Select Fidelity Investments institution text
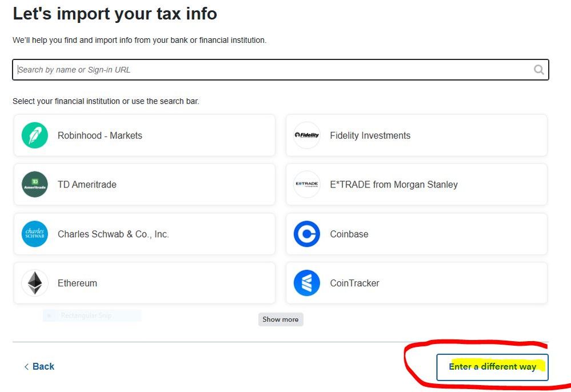The image size is (571, 392). click(370, 135)
